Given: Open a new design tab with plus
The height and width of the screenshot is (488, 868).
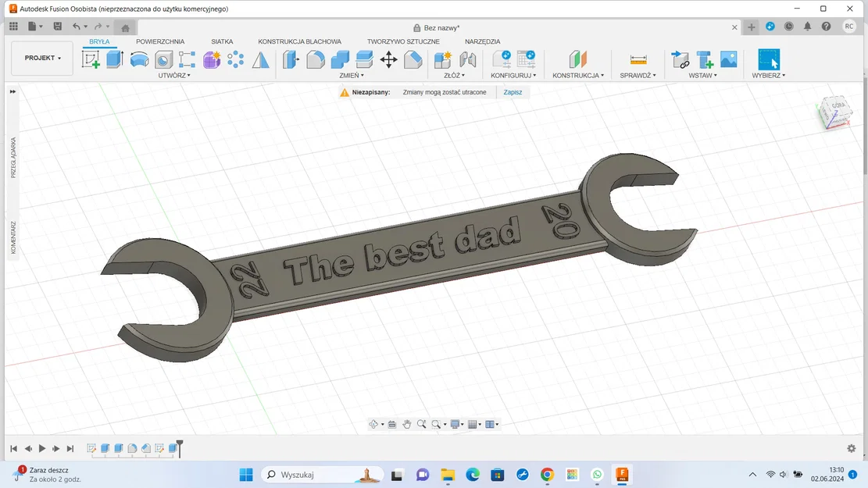Looking at the screenshot, I should 751,27.
